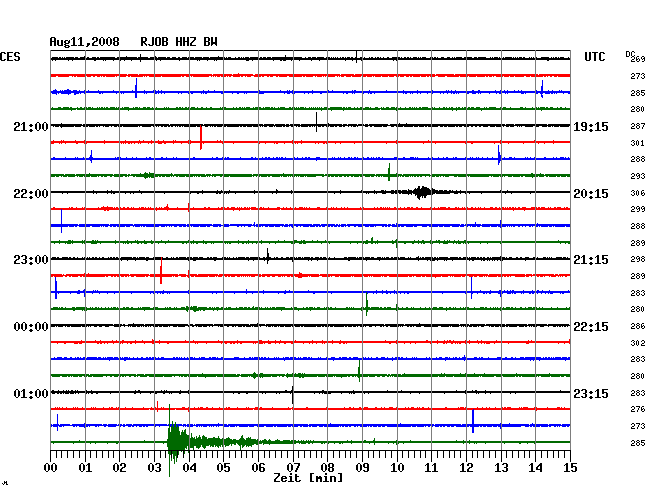Click the "23:00" time label
This screenshot has height=494, width=650.
click(x=31, y=260)
